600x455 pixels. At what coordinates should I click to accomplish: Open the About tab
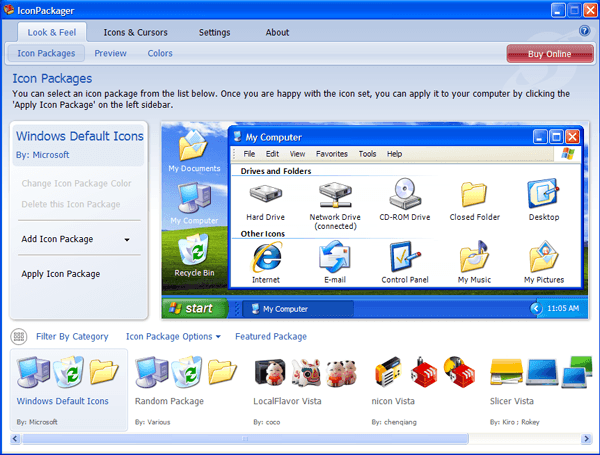pos(277,33)
